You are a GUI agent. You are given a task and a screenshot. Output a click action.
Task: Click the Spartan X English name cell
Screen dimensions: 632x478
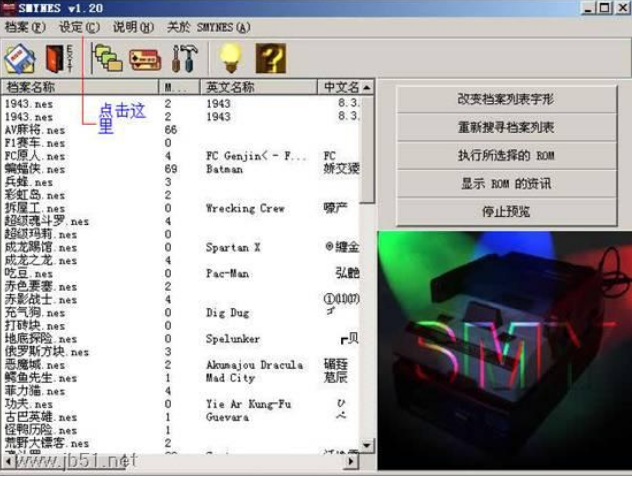click(x=233, y=247)
